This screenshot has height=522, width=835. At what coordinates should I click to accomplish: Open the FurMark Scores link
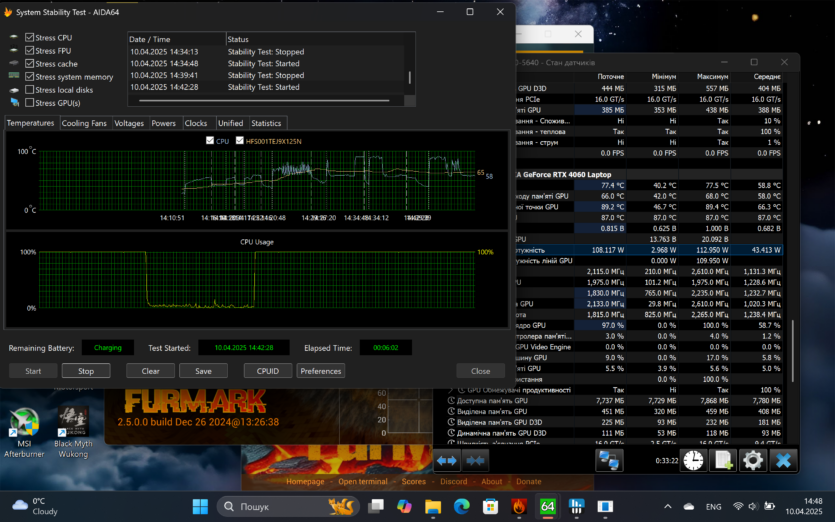click(x=414, y=482)
